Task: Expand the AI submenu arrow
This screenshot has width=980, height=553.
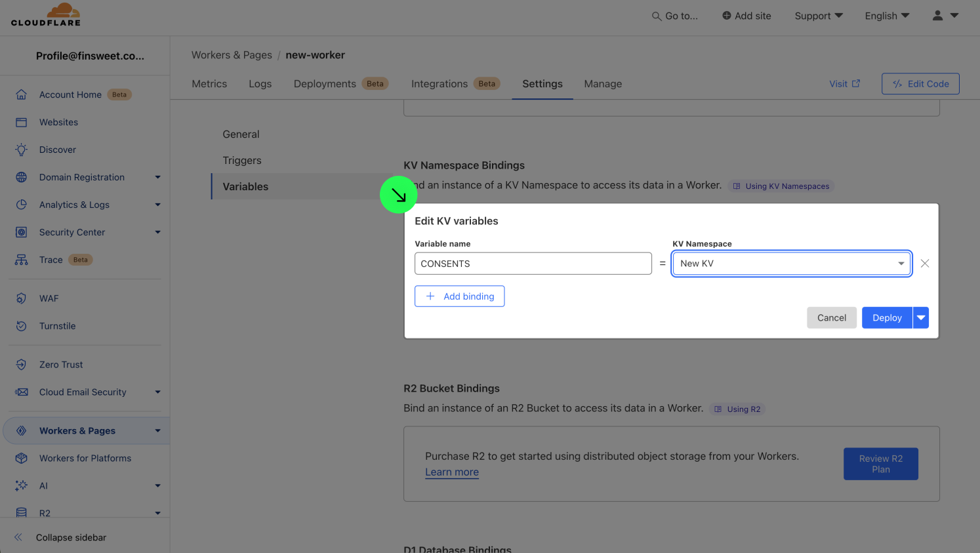Action: coord(158,486)
